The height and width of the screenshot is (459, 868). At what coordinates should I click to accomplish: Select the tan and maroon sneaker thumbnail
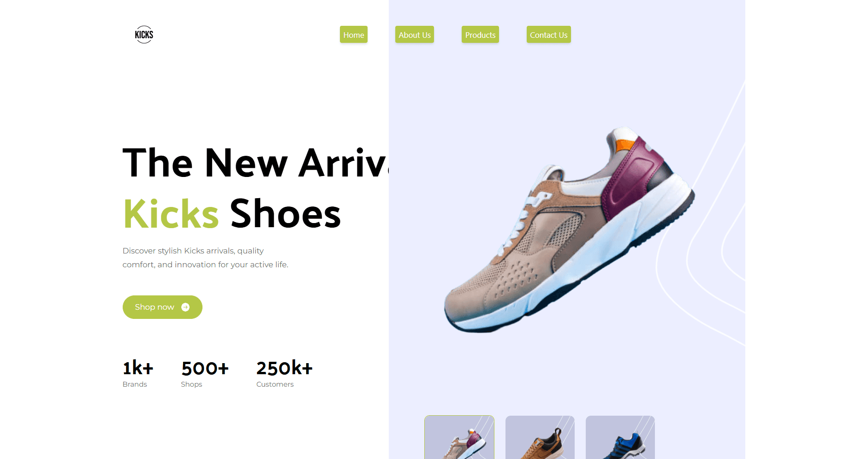(459, 437)
